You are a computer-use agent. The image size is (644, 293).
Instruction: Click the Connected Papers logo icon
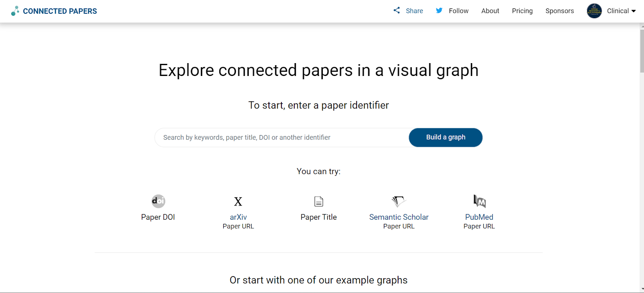pos(15,11)
